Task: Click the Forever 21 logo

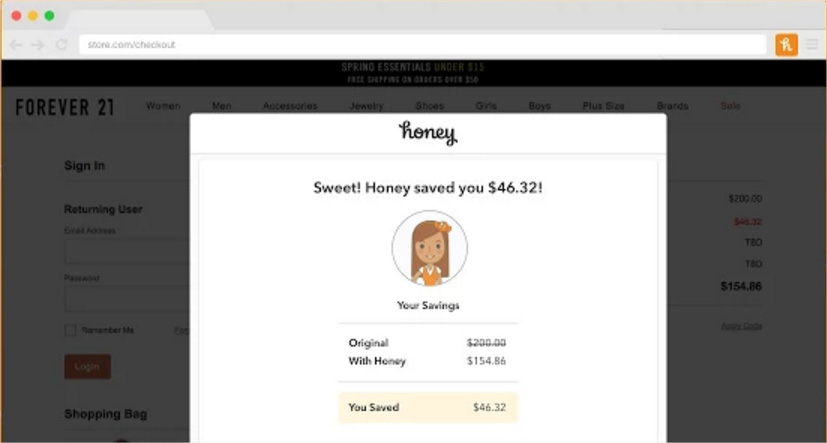Action: pyautogui.click(x=65, y=107)
